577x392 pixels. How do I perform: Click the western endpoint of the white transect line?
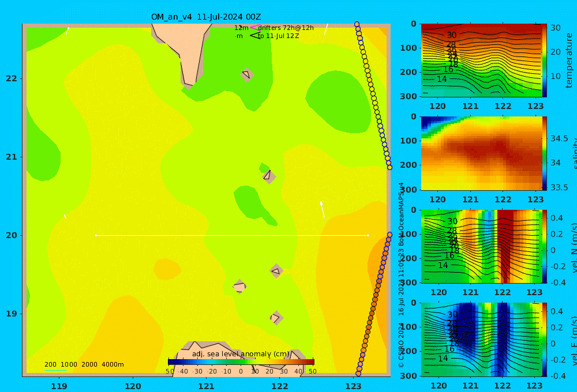point(96,235)
